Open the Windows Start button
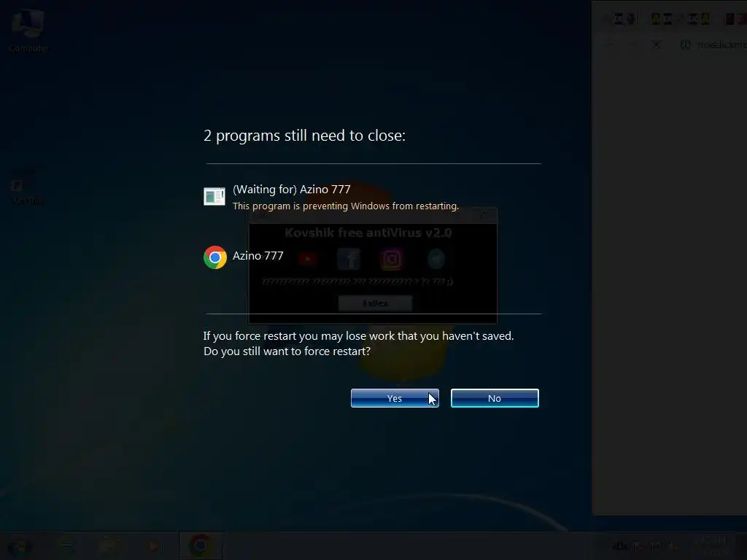The image size is (747, 560). click(19, 547)
